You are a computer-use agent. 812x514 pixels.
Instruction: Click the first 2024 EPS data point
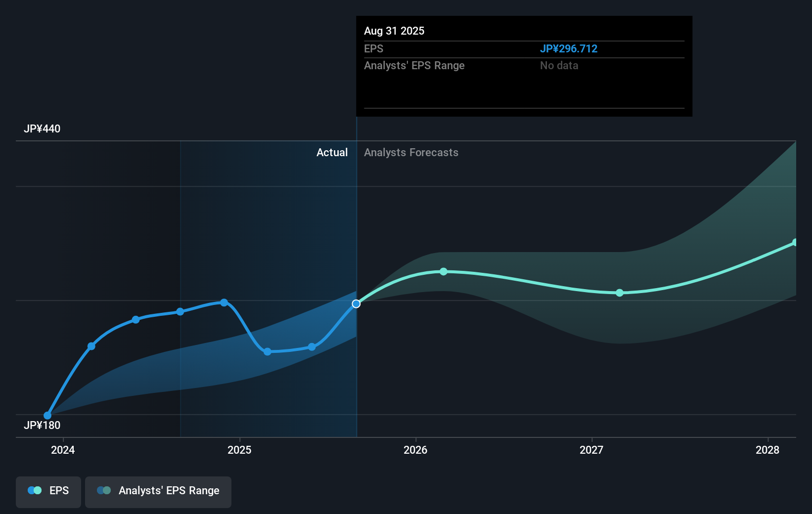[47, 415]
